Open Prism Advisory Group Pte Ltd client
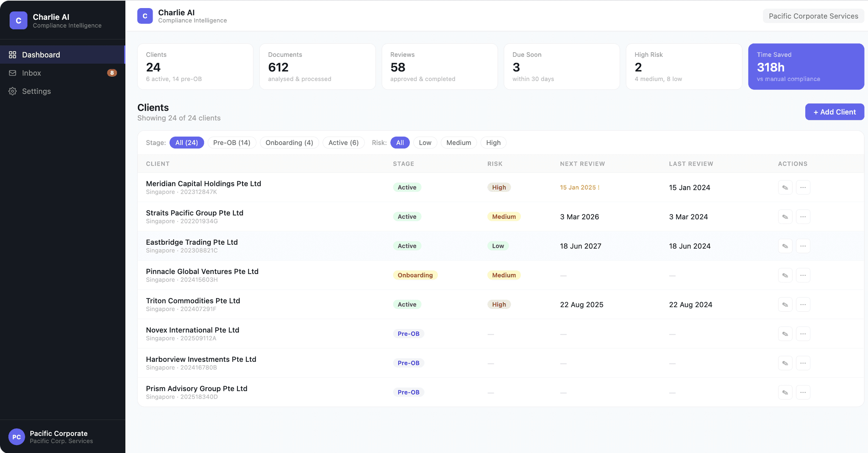This screenshot has width=868, height=453. 197,389
